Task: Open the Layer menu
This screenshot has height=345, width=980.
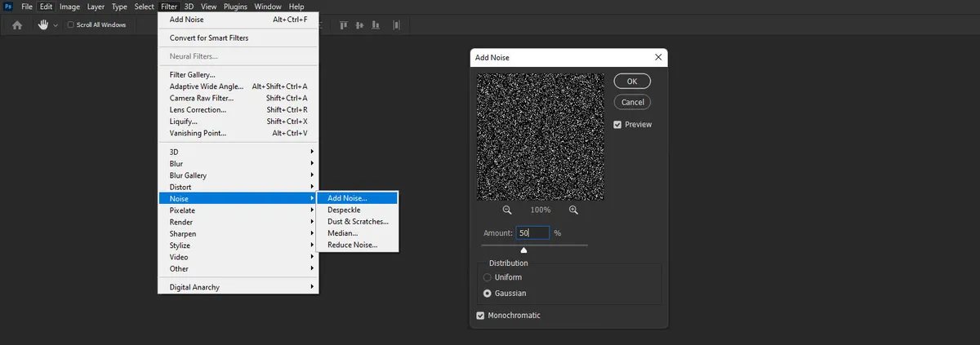Action: 96,7
